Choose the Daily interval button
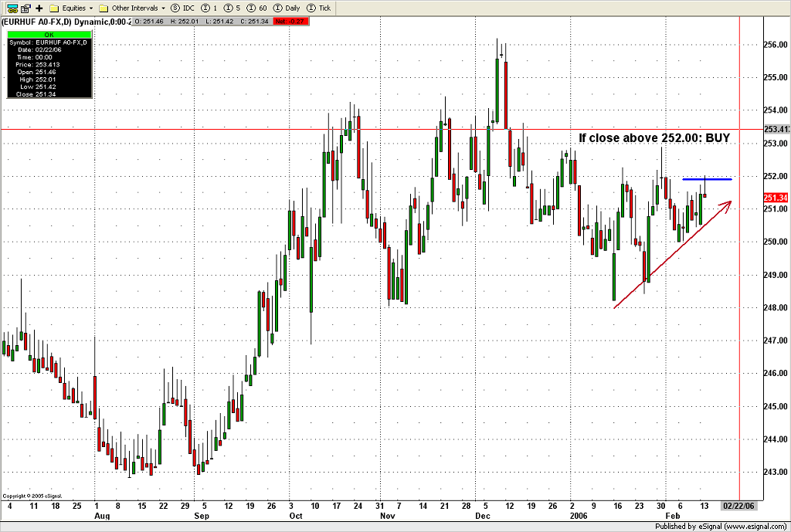The image size is (791, 532). (x=286, y=8)
